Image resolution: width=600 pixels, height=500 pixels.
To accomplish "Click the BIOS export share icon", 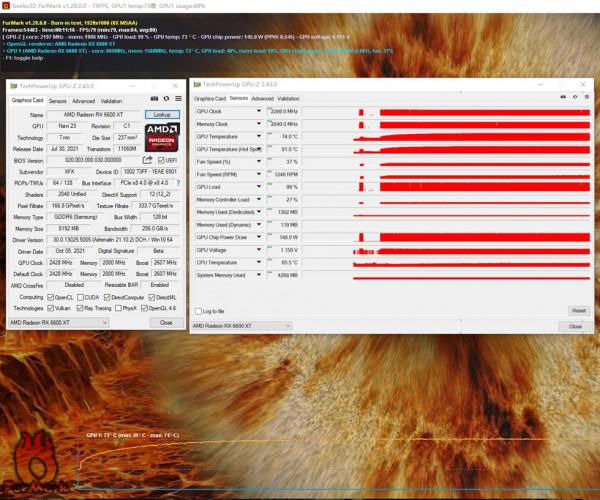I will point(148,160).
